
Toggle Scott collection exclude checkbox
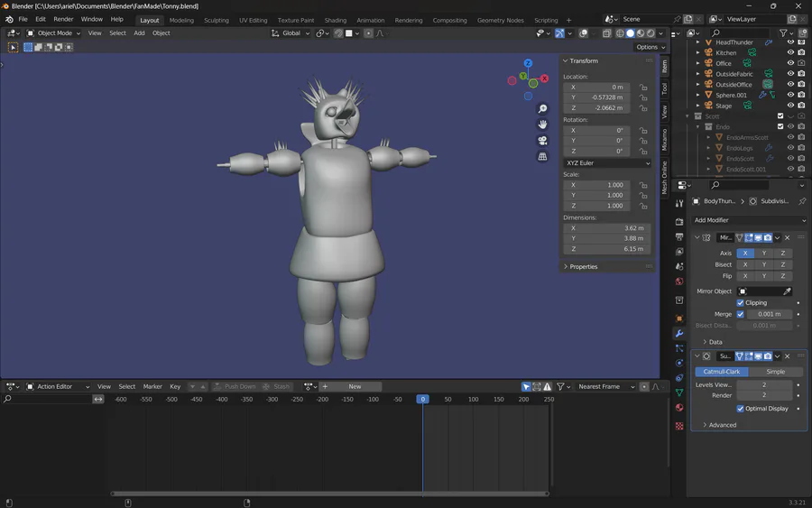[x=780, y=116]
